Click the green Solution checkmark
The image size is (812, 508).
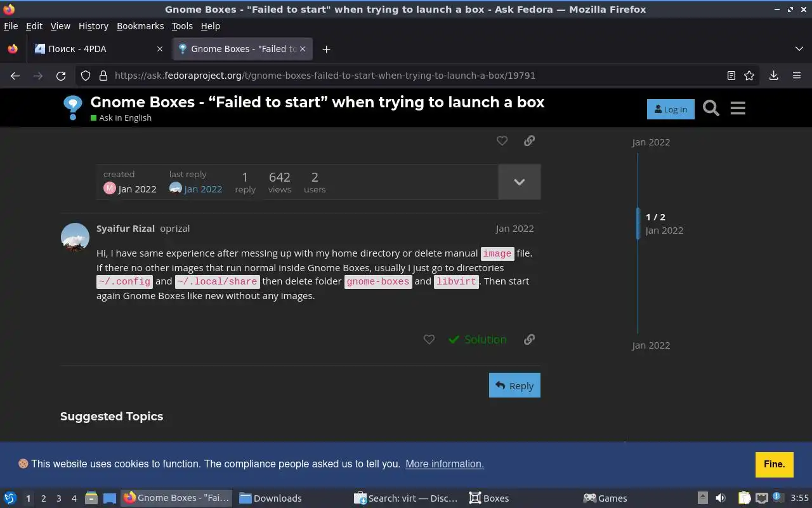click(x=478, y=340)
